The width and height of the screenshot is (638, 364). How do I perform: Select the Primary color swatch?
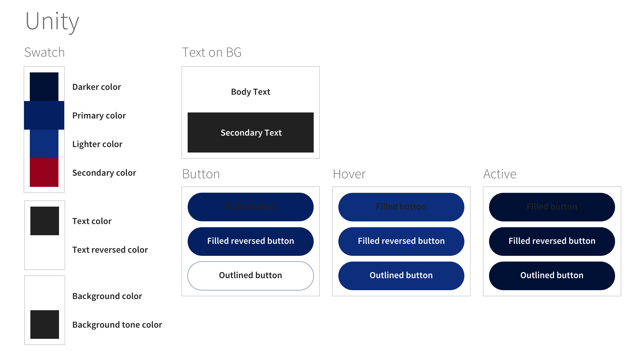pos(44,115)
